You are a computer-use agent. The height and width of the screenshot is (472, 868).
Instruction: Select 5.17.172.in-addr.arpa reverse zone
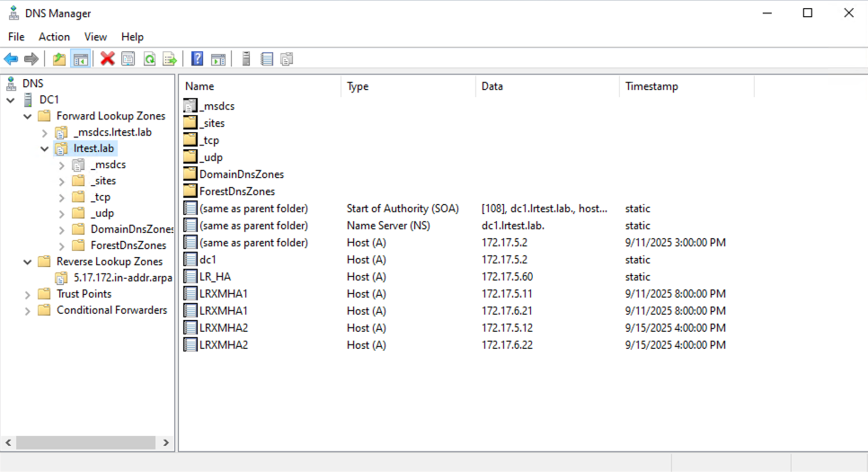coord(120,278)
